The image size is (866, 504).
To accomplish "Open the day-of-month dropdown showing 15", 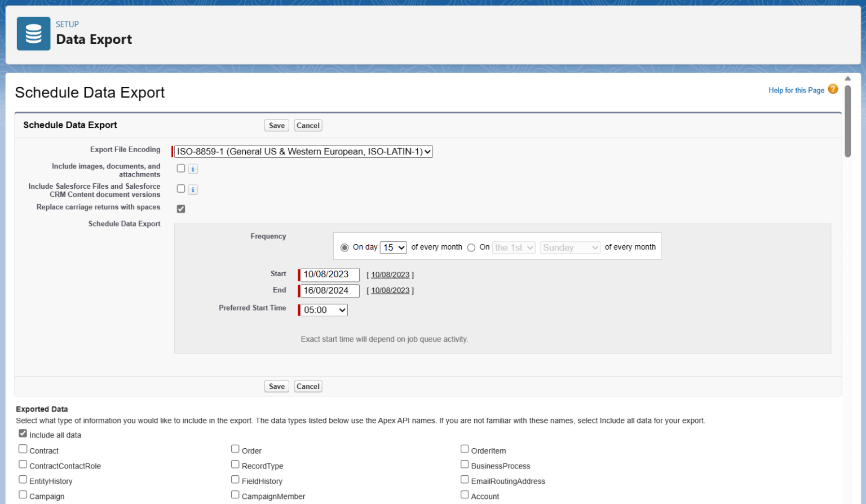I will 393,247.
